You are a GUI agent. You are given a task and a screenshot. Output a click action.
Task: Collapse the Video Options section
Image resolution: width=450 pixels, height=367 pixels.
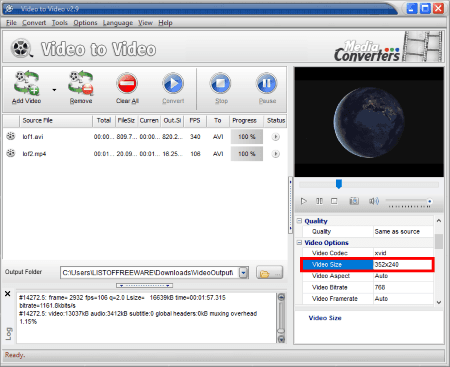299,243
